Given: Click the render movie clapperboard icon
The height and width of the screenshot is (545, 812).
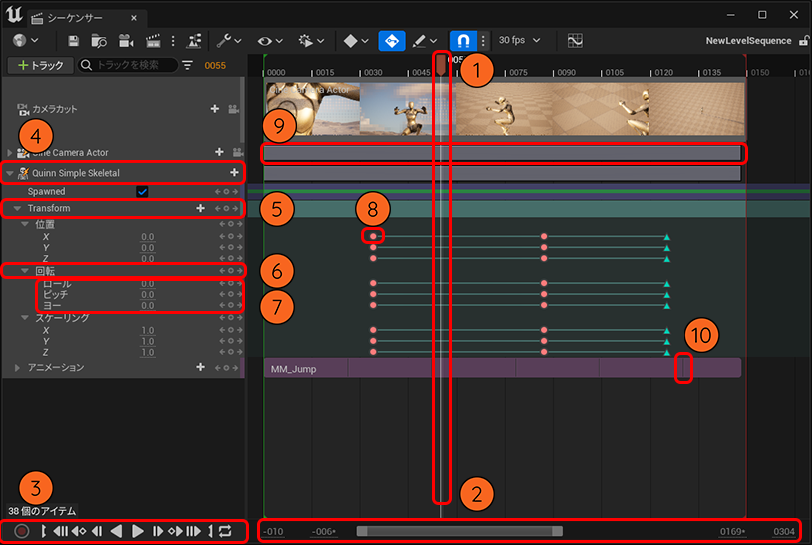Looking at the screenshot, I should [x=153, y=41].
